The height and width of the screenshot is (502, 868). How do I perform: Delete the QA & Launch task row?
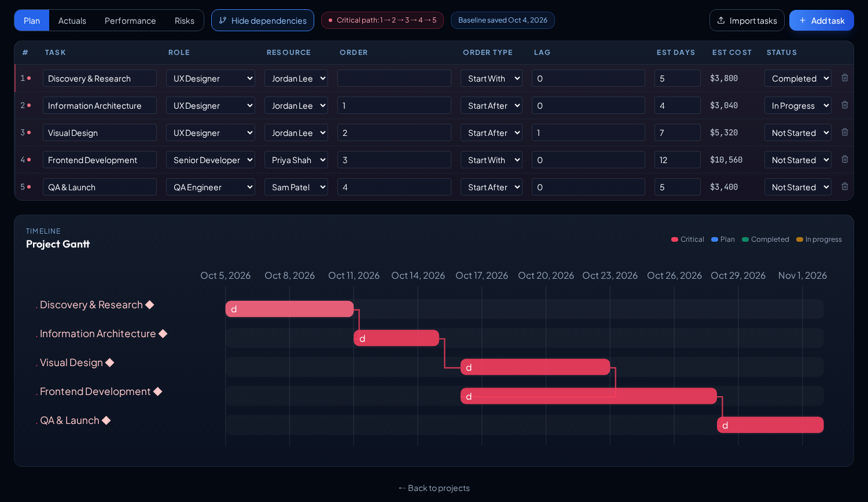click(x=845, y=186)
